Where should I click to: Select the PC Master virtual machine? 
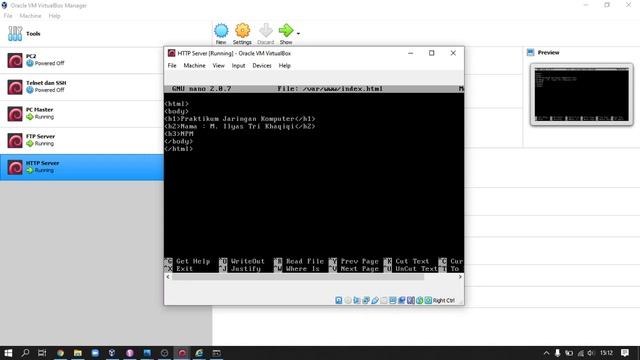(x=82, y=113)
